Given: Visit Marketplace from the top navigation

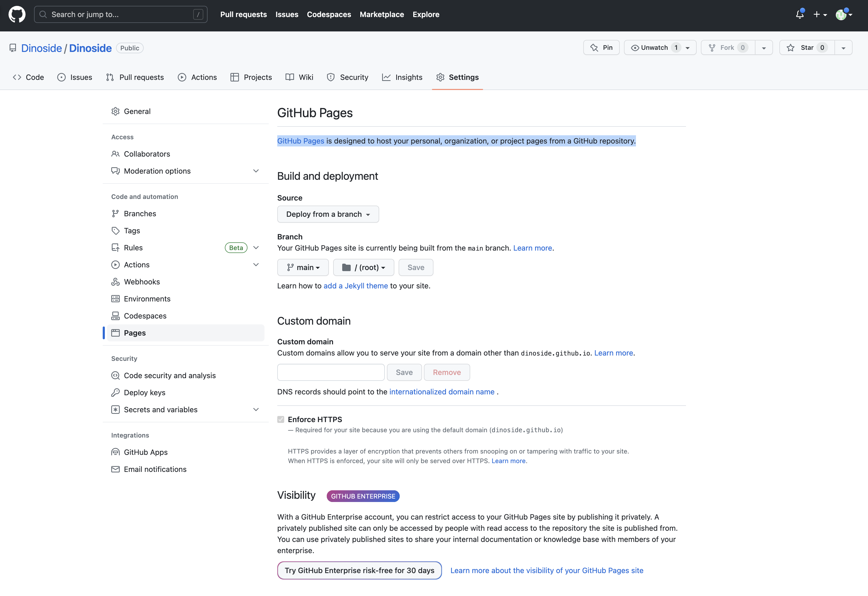Looking at the screenshot, I should click(x=382, y=15).
